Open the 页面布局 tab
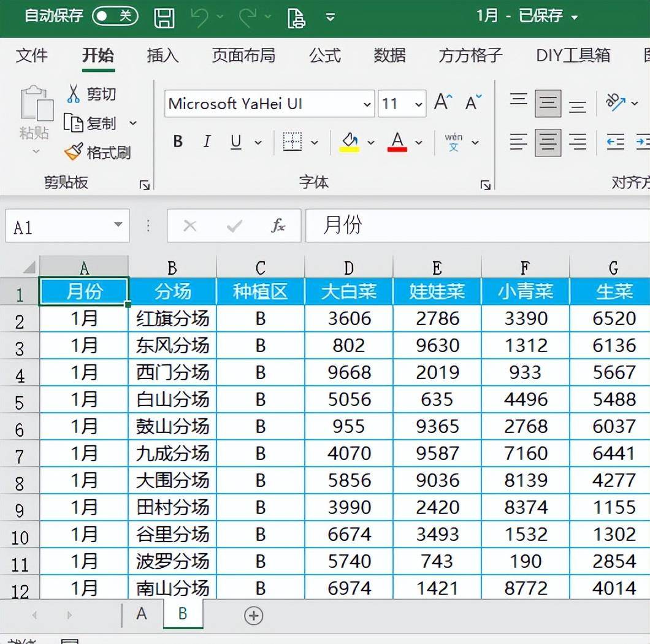 244,55
